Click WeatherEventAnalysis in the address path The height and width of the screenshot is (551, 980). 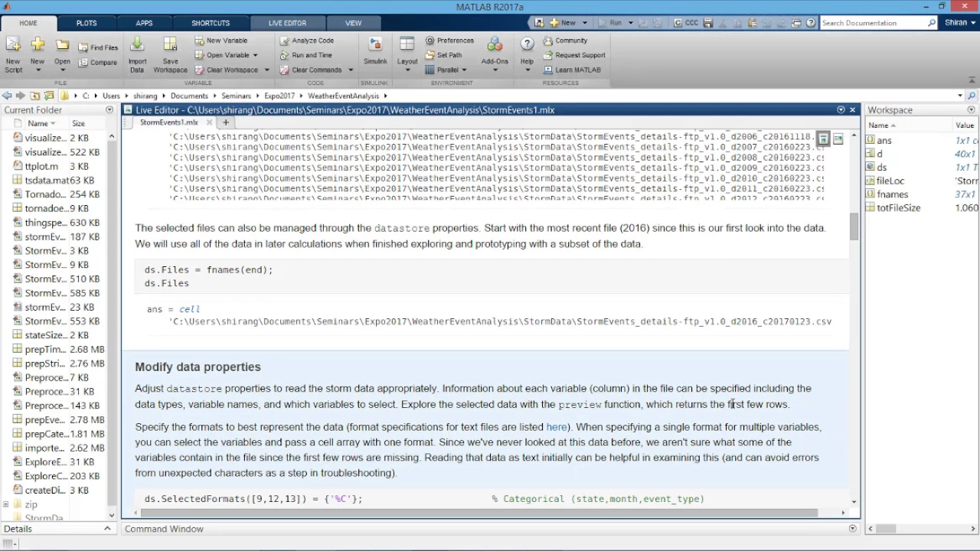click(x=343, y=96)
